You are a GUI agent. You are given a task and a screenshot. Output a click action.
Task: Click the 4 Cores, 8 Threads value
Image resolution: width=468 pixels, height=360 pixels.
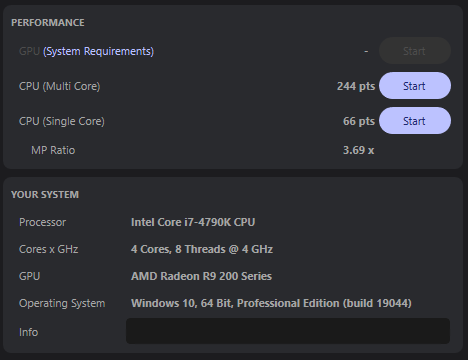click(x=202, y=249)
